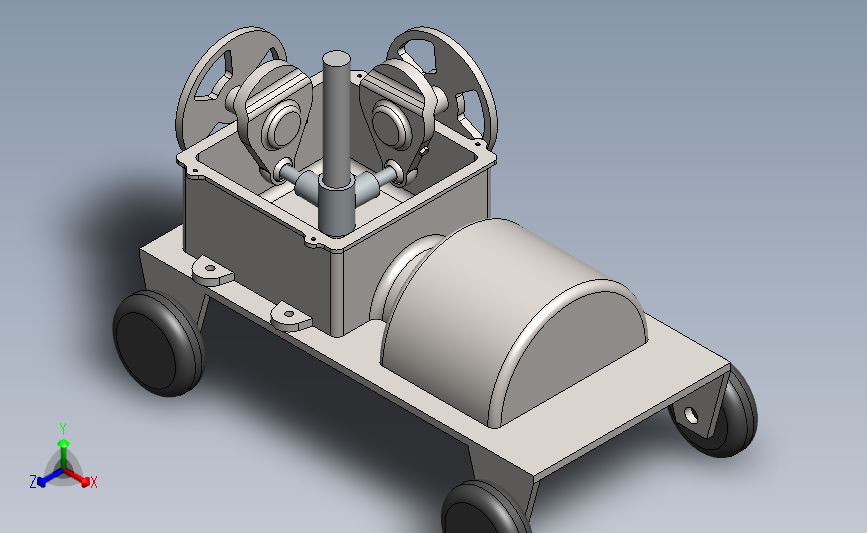The height and width of the screenshot is (533, 867).
Task: Select the hole in the right wheel bracket
Action: (x=691, y=415)
